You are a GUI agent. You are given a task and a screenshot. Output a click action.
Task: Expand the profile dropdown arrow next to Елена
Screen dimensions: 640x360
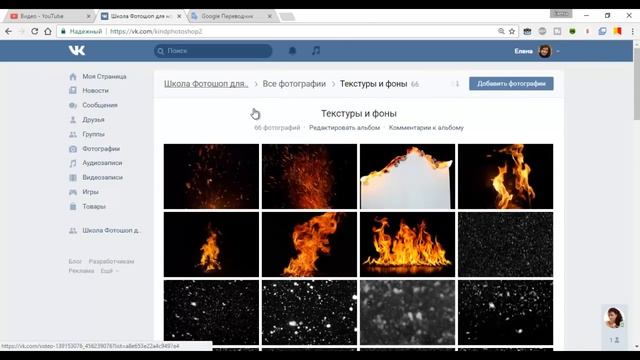(x=558, y=51)
